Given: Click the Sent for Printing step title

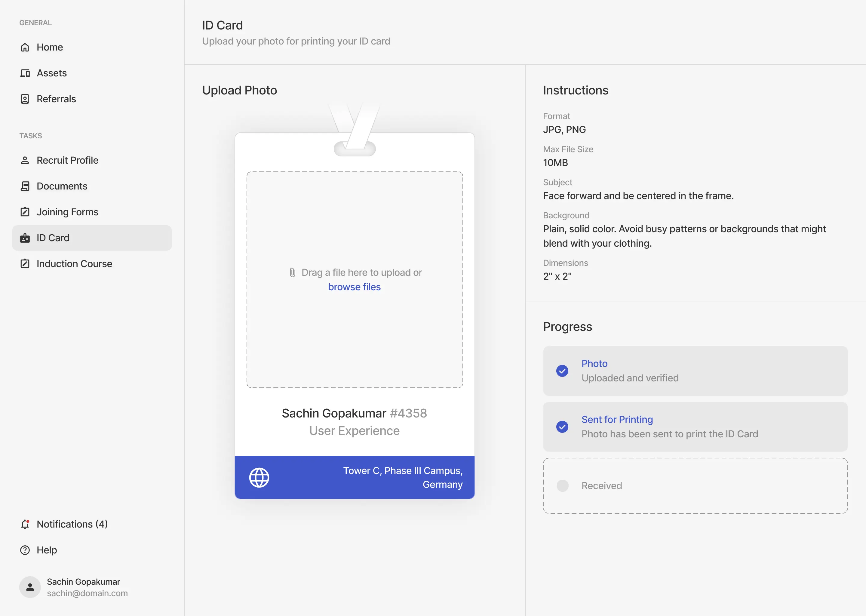Looking at the screenshot, I should click(x=617, y=420).
